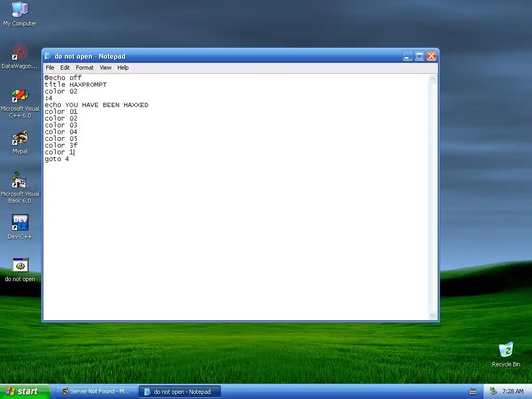
Task: Click the 'color 05' line
Action: (61, 139)
